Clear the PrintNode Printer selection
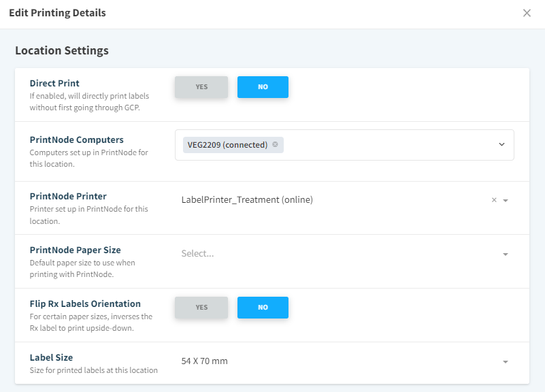The width and height of the screenshot is (545, 392). tap(494, 200)
